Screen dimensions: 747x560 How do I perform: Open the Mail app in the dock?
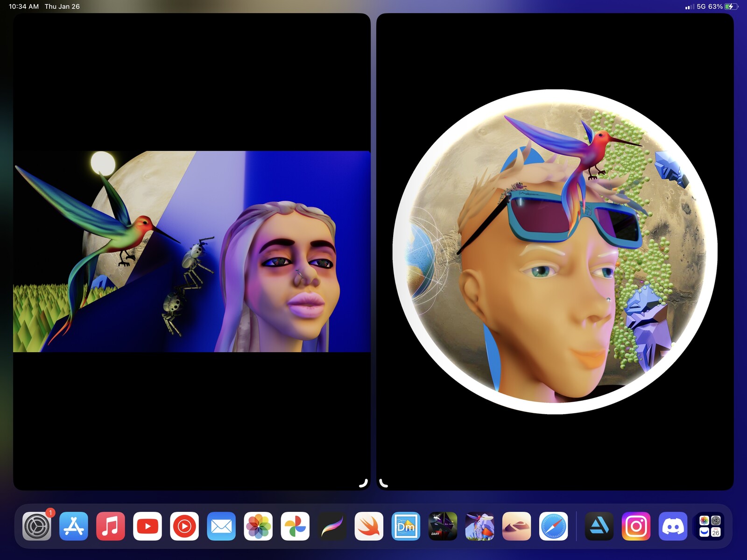pos(221,526)
